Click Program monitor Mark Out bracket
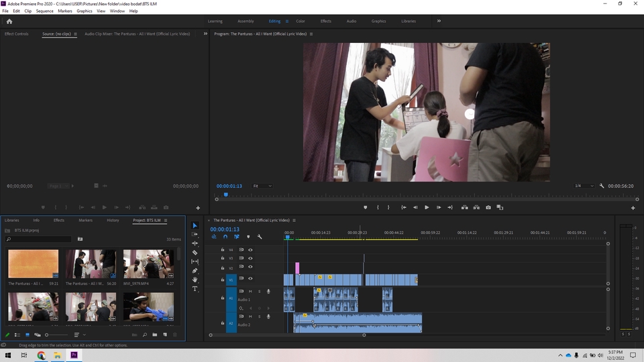Viewport: 644px width, 362px height. 388,208
